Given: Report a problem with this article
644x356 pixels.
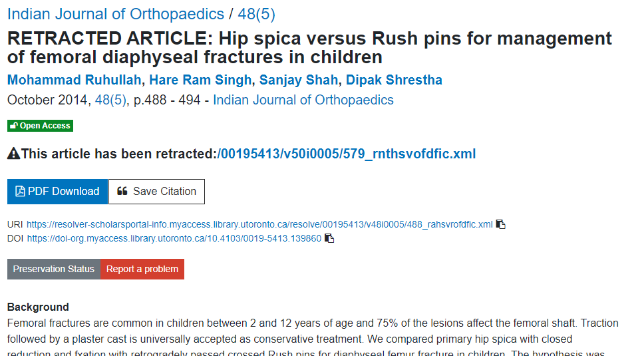Looking at the screenshot, I should [x=142, y=269].
